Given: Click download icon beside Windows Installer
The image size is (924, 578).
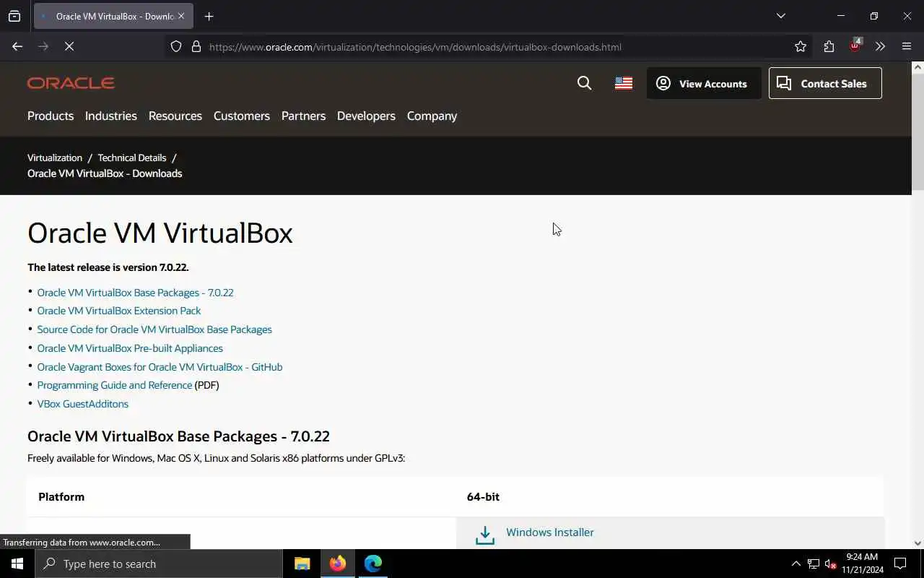Looking at the screenshot, I should [x=485, y=535].
